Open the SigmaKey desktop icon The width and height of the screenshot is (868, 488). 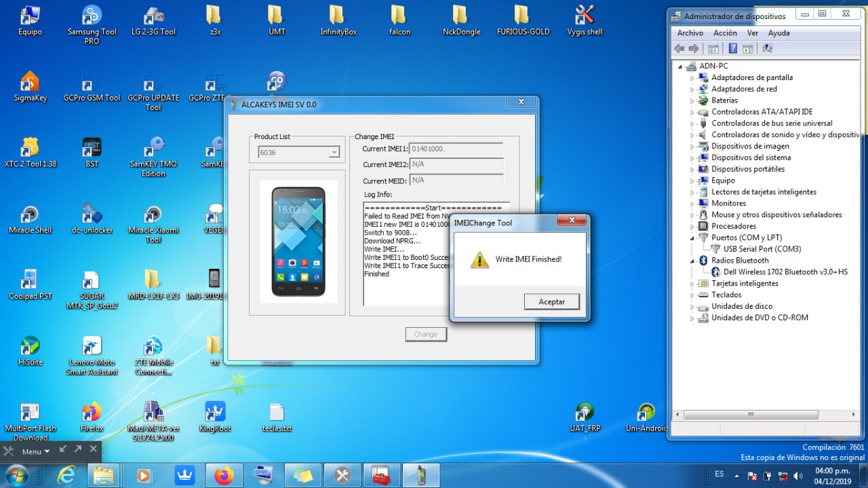click(30, 86)
